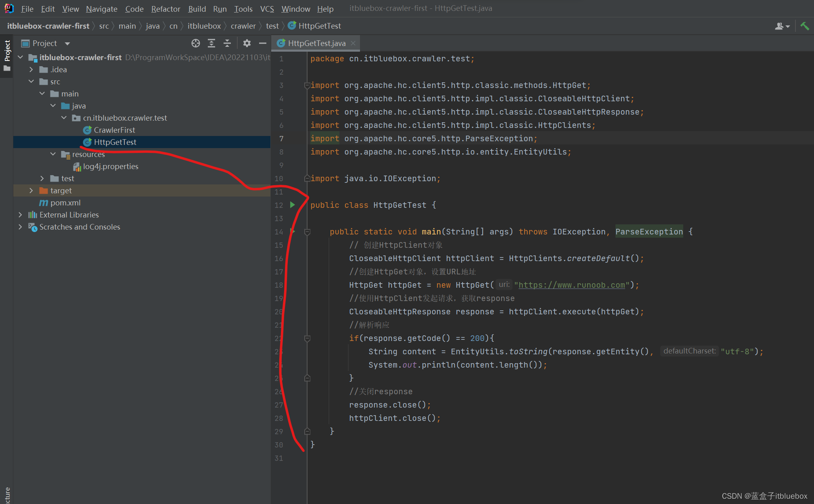Open the Project view dropdown arrow
This screenshot has width=814, height=504.
click(x=67, y=44)
